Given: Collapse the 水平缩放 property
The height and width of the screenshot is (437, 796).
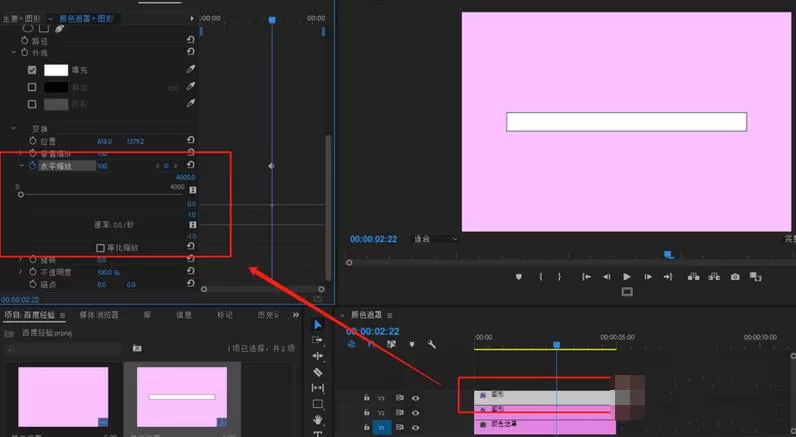Looking at the screenshot, I should (21, 165).
